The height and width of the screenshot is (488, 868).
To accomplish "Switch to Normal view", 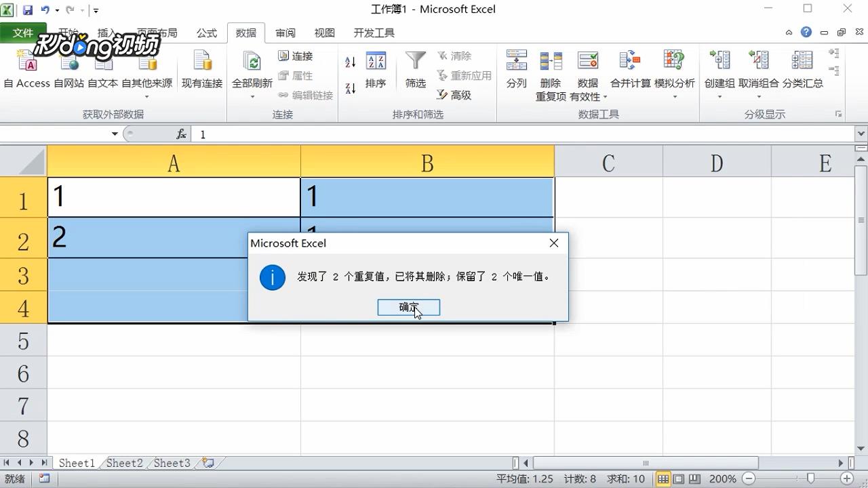I will pyautogui.click(x=663, y=479).
